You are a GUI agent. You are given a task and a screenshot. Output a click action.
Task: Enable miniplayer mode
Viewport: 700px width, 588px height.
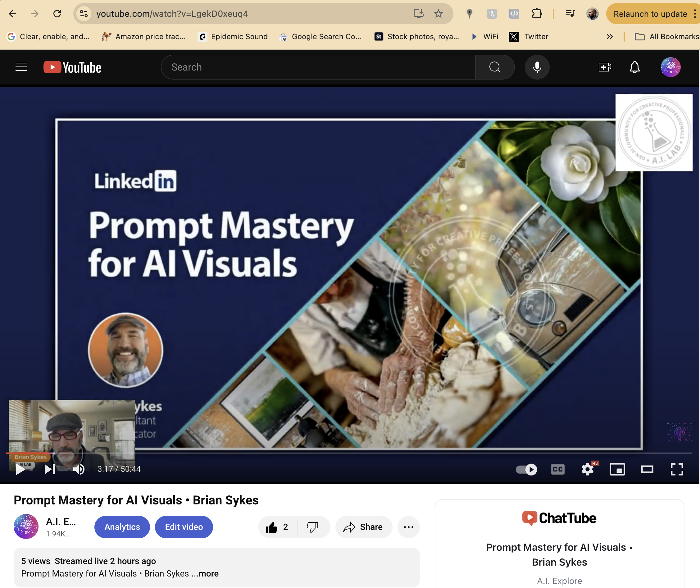pos(617,469)
